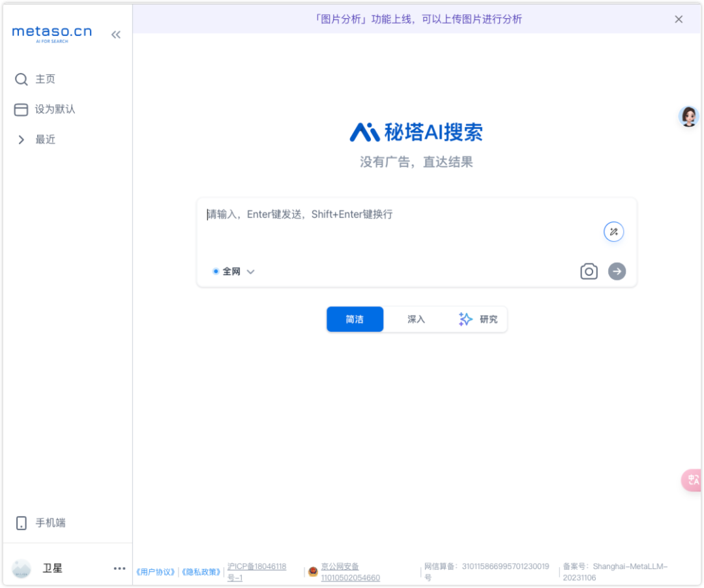Open the ... menu next to 卫星
This screenshot has height=588, width=704.
pos(119,568)
